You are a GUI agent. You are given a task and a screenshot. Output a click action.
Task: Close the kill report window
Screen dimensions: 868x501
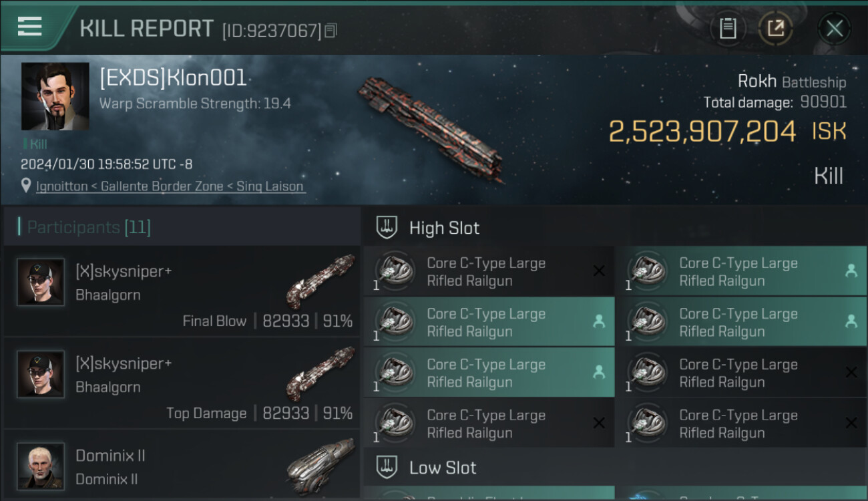pyautogui.click(x=834, y=29)
